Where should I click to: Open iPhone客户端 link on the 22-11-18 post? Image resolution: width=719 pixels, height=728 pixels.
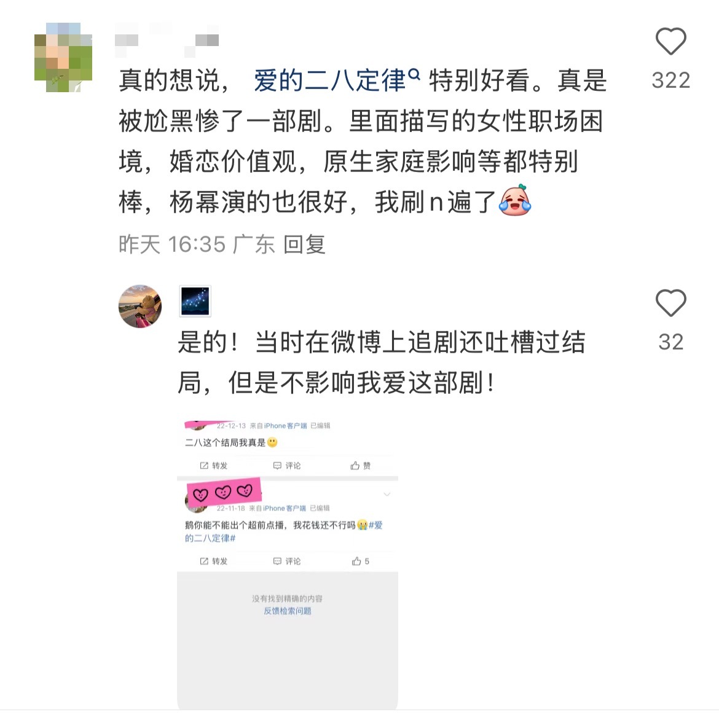pos(285,509)
